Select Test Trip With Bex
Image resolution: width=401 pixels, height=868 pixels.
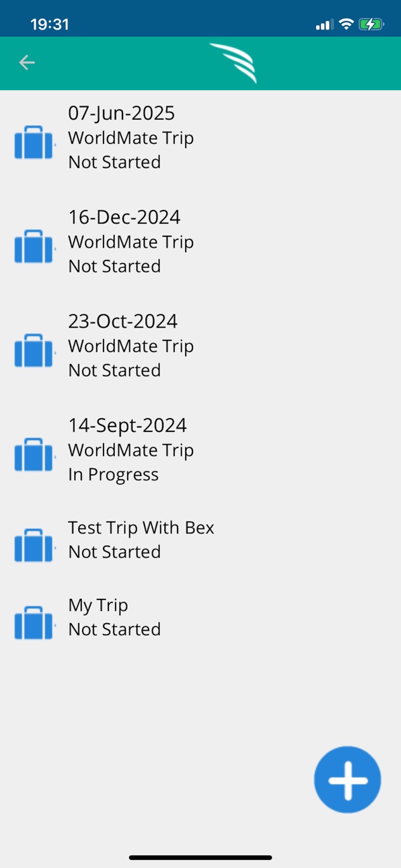[200, 540]
